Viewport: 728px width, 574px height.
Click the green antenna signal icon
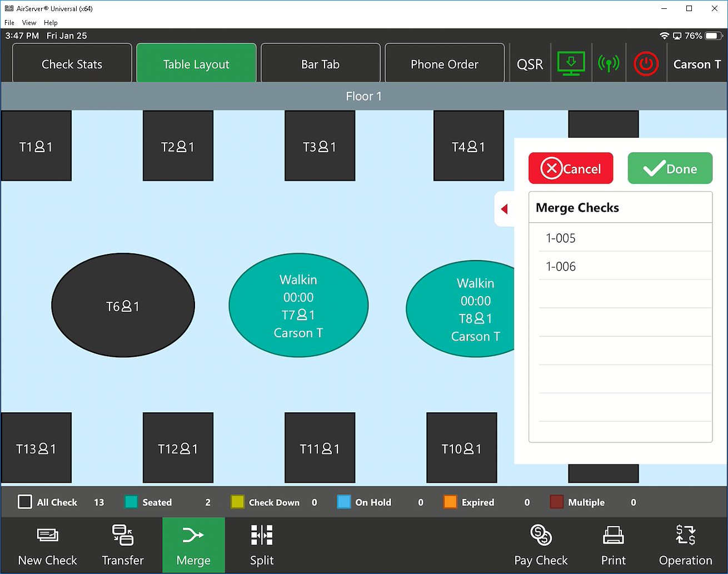tap(609, 64)
